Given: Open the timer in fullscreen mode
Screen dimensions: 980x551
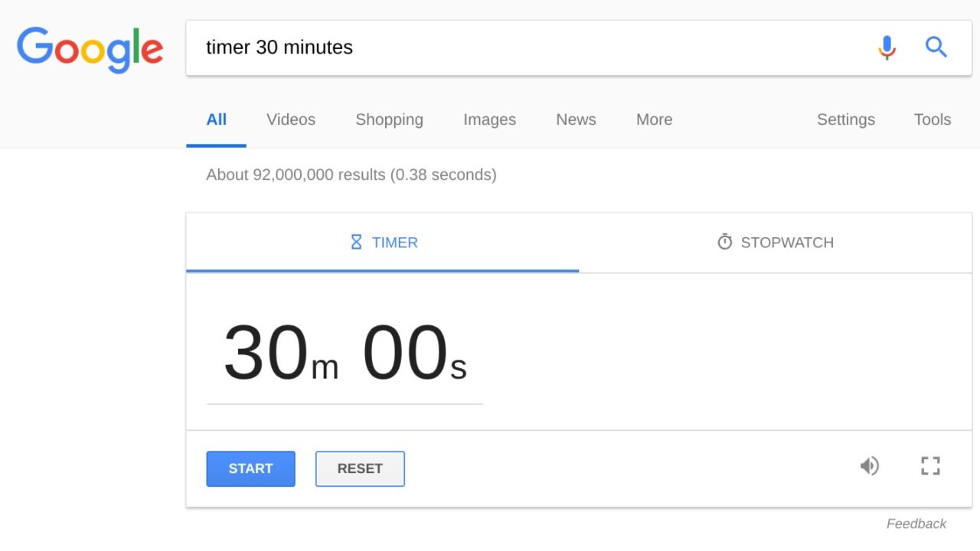Looking at the screenshot, I should pos(929,465).
